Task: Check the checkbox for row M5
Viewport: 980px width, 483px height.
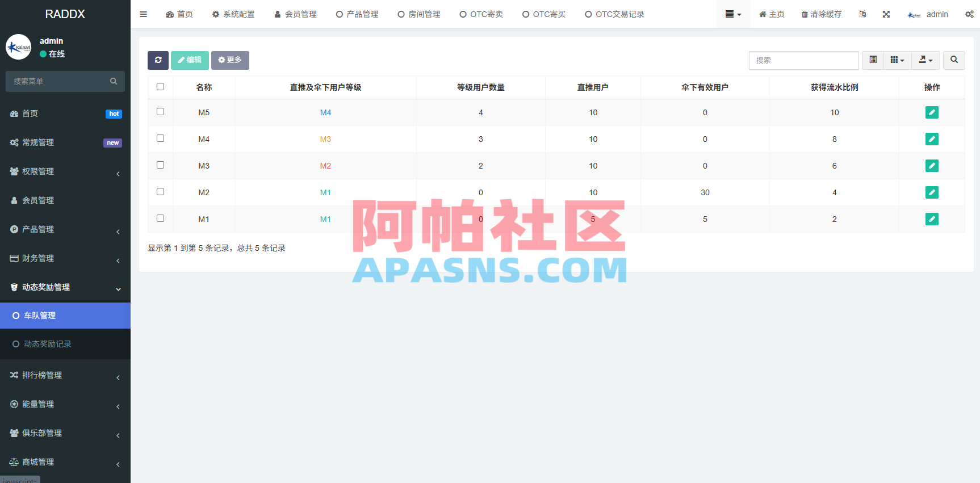Action: pyautogui.click(x=160, y=112)
